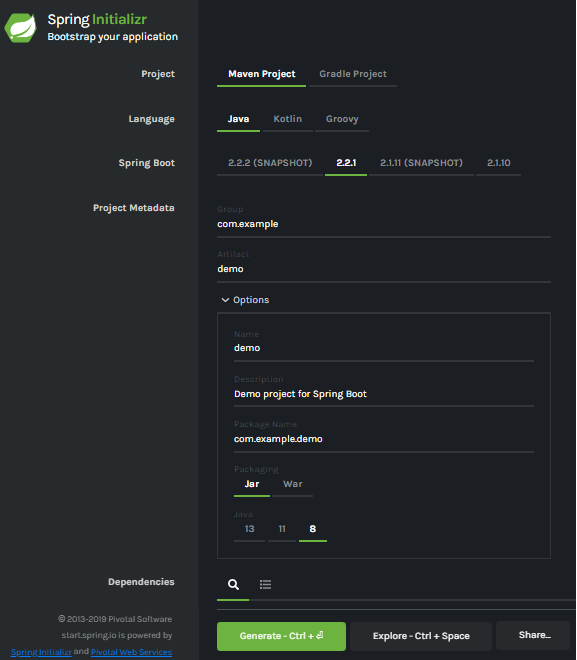Choose War packaging
The height and width of the screenshot is (660, 577).
pyautogui.click(x=292, y=484)
